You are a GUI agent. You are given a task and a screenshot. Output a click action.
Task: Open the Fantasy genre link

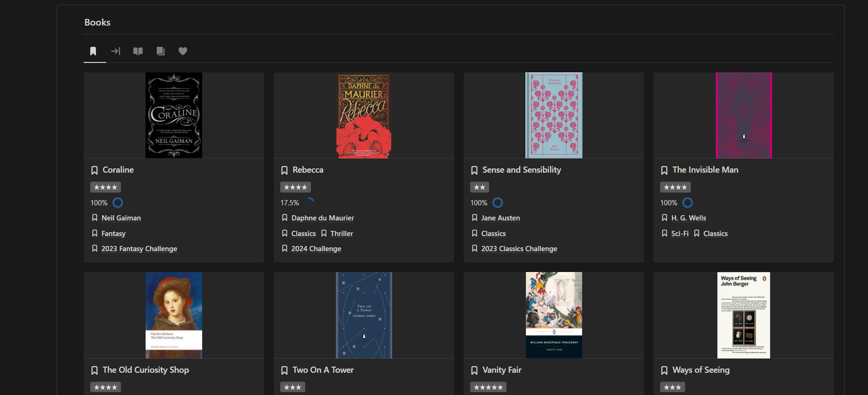pos(113,234)
